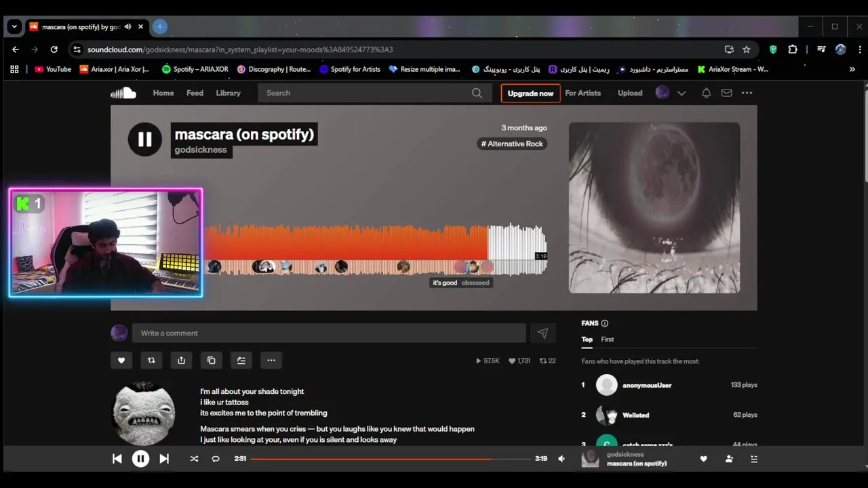The image size is (868, 488).
Task: Open Spotify for Artists bookmark
Action: click(x=350, y=69)
